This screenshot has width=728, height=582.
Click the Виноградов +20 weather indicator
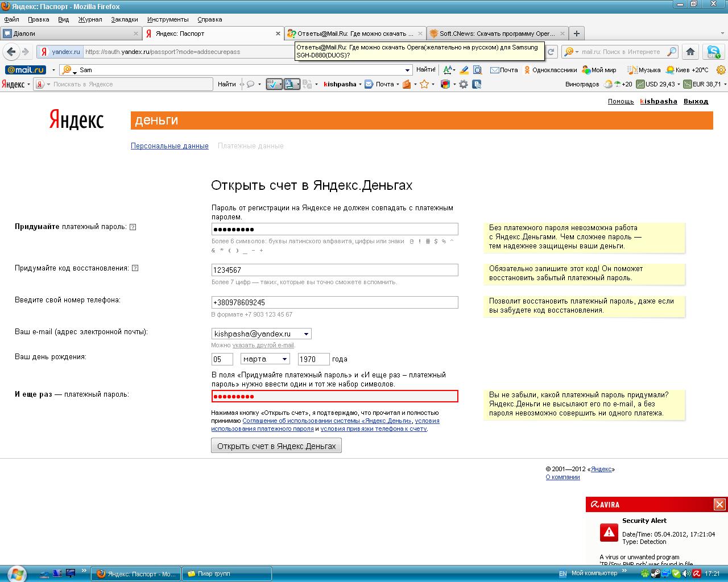tap(599, 84)
